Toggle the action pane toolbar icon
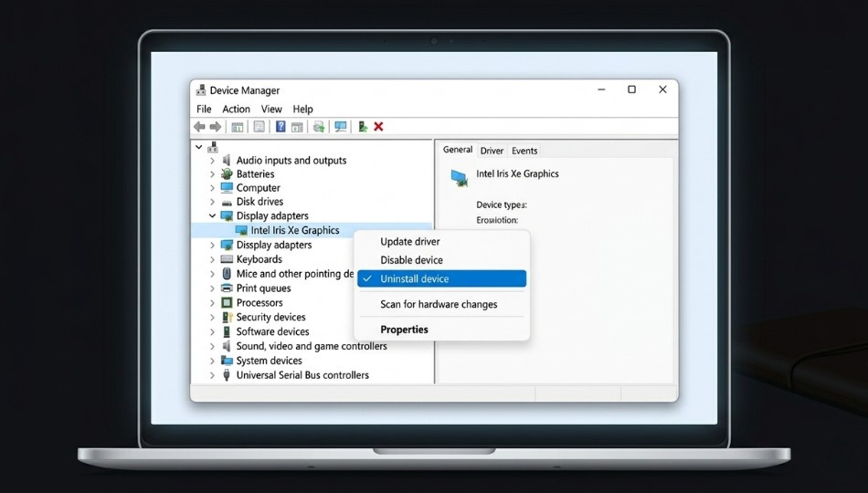This screenshot has width=868, height=493. (x=297, y=127)
